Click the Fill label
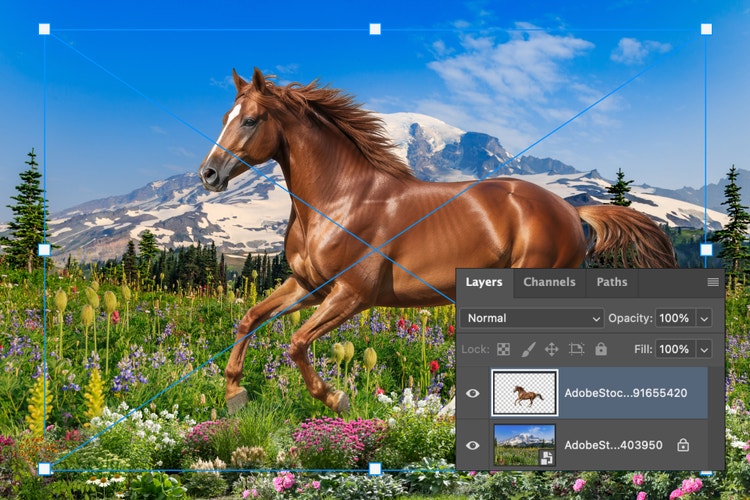Viewport: 750px width, 500px height. [643, 349]
